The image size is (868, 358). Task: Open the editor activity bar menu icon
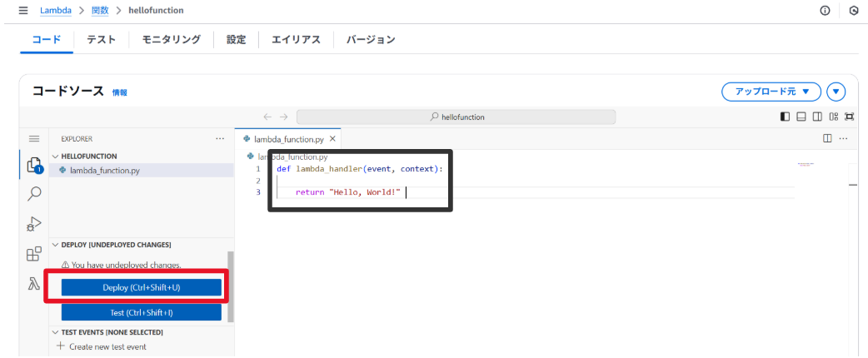pos(34,138)
